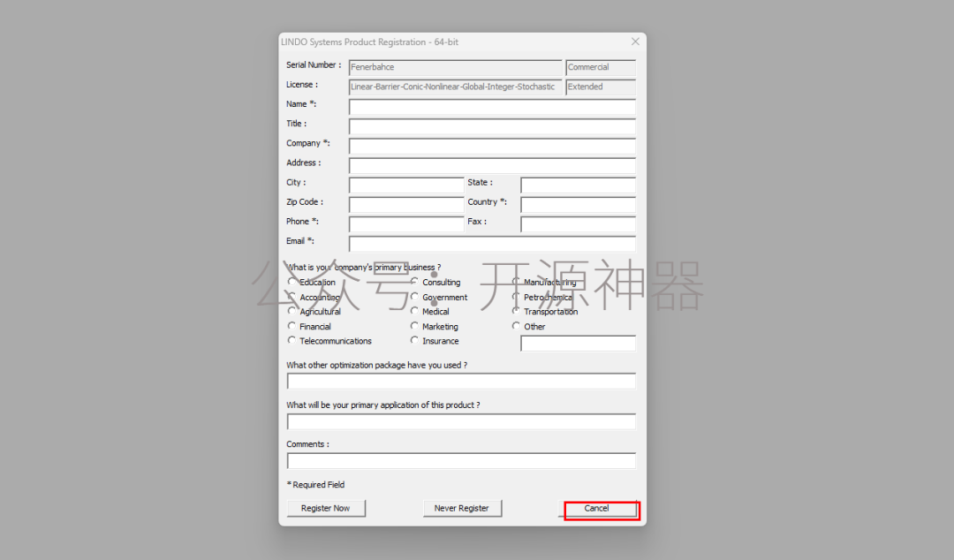Pick the Financial radio button
This screenshot has width=954, height=560.
click(292, 326)
